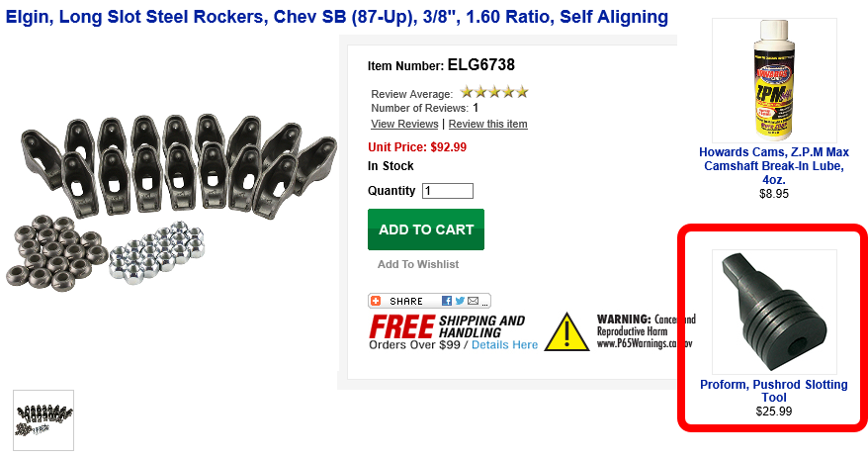This screenshot has height=458, width=868.
Task: Focus the Quantity input field
Action: pos(447,191)
